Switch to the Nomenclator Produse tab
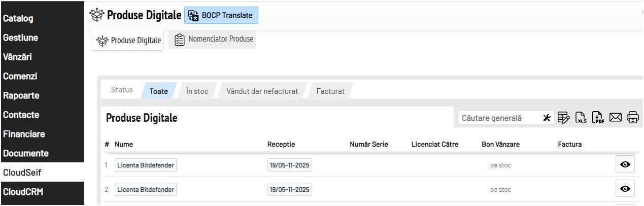Image resolution: width=644 pixels, height=206 pixels. [x=214, y=39]
